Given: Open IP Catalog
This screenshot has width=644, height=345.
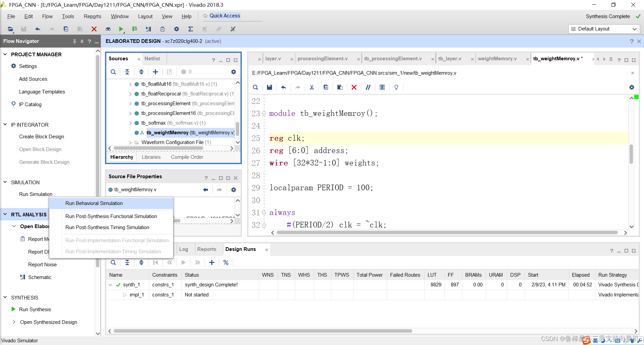Looking at the screenshot, I should [30, 105].
